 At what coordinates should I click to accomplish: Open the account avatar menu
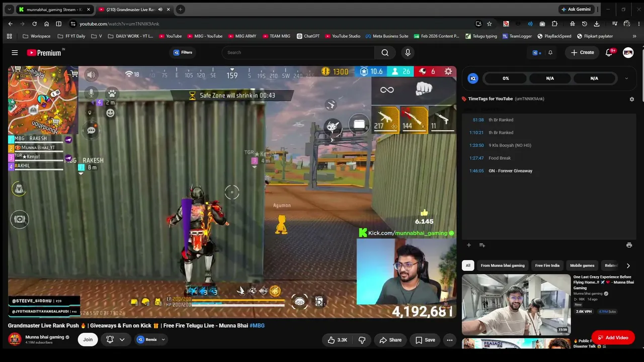pos(628,52)
